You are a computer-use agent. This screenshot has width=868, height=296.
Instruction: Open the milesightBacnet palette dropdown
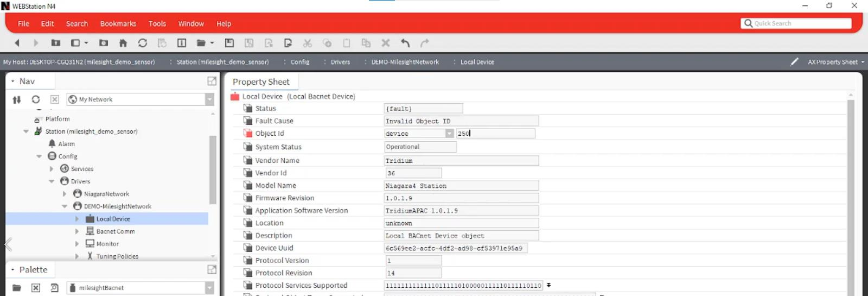coord(209,288)
